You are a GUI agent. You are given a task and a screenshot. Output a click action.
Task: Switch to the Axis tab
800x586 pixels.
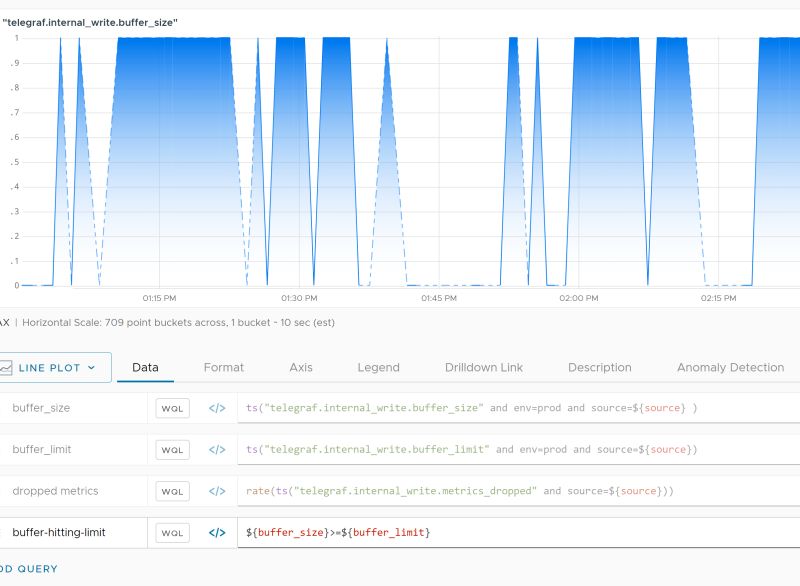click(x=301, y=367)
